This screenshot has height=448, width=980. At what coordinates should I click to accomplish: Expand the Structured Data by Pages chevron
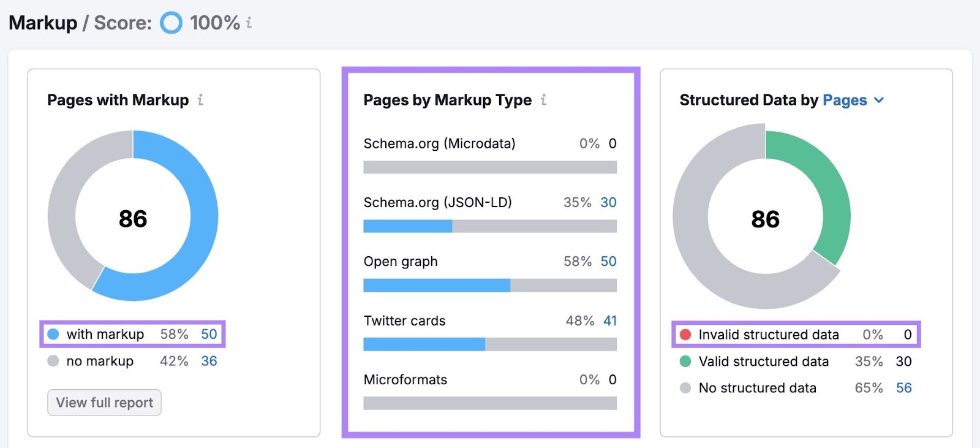(x=879, y=100)
